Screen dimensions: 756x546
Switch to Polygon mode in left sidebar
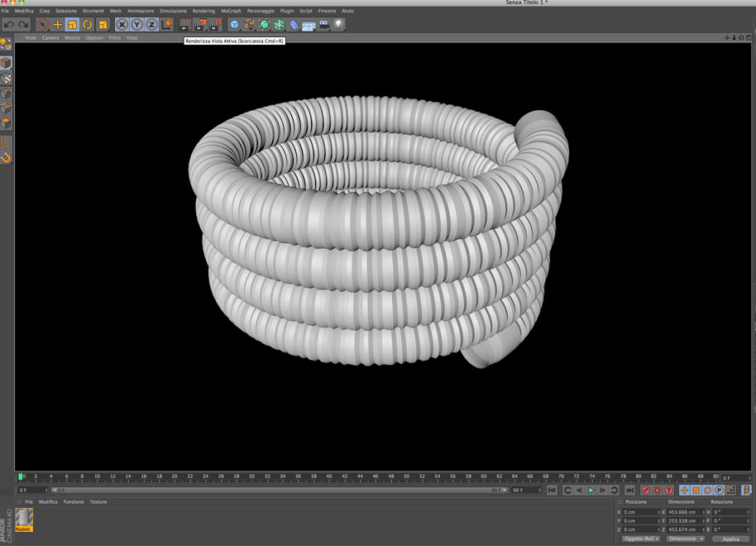point(6,123)
